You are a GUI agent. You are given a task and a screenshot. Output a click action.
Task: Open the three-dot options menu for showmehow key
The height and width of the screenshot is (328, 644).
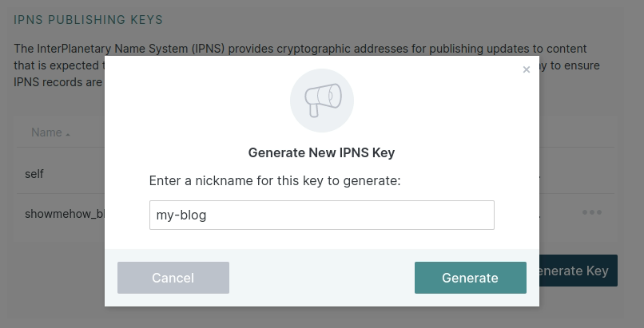(x=591, y=212)
